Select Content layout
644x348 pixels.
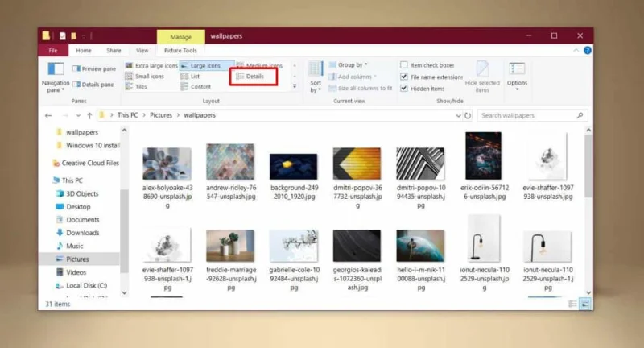(196, 86)
